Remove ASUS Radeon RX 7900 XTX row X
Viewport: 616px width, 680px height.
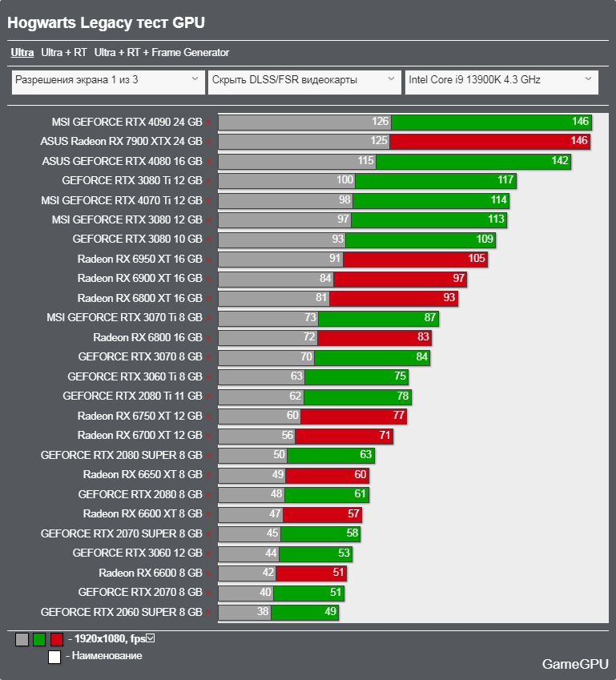point(208,142)
